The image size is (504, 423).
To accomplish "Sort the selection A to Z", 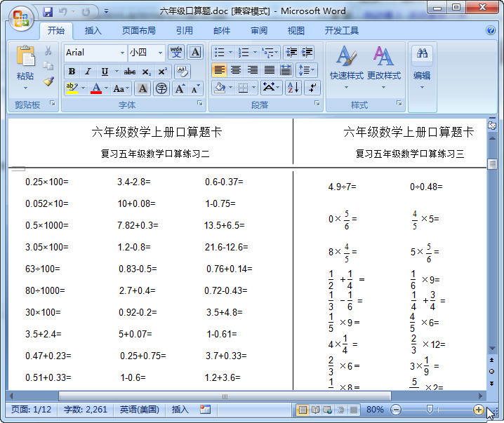I will 293,88.
